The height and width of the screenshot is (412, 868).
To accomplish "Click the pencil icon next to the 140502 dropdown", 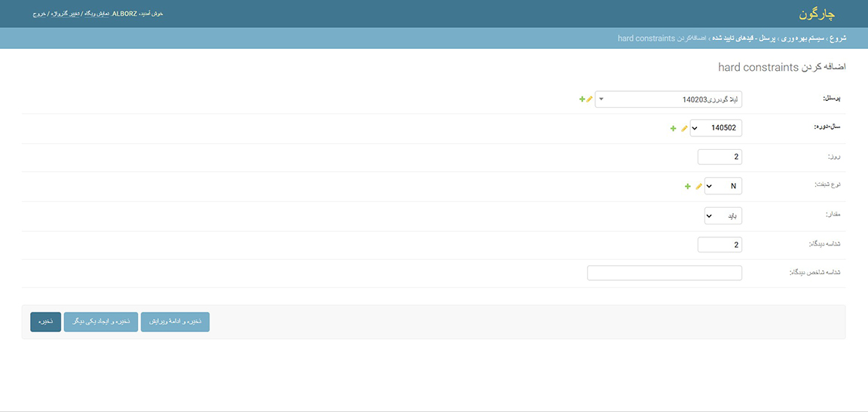I will coord(684,128).
